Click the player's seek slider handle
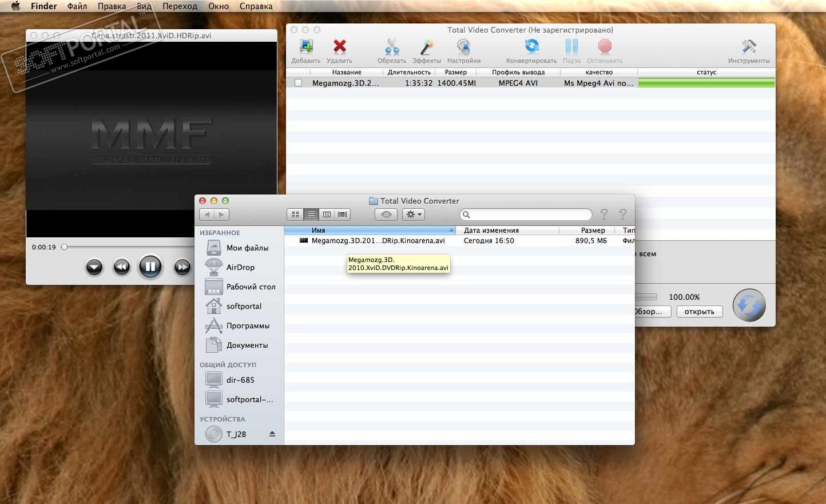Viewport: 826px width, 504px height. click(65, 247)
